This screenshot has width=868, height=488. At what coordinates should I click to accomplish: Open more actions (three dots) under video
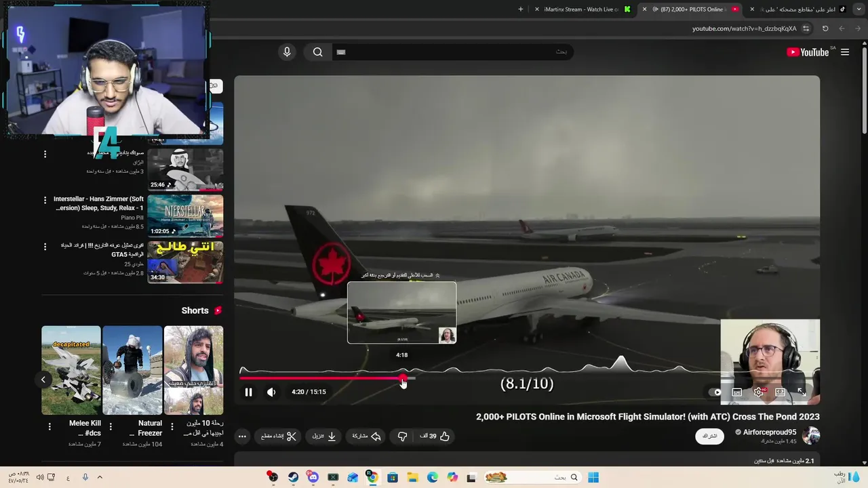pos(242,436)
